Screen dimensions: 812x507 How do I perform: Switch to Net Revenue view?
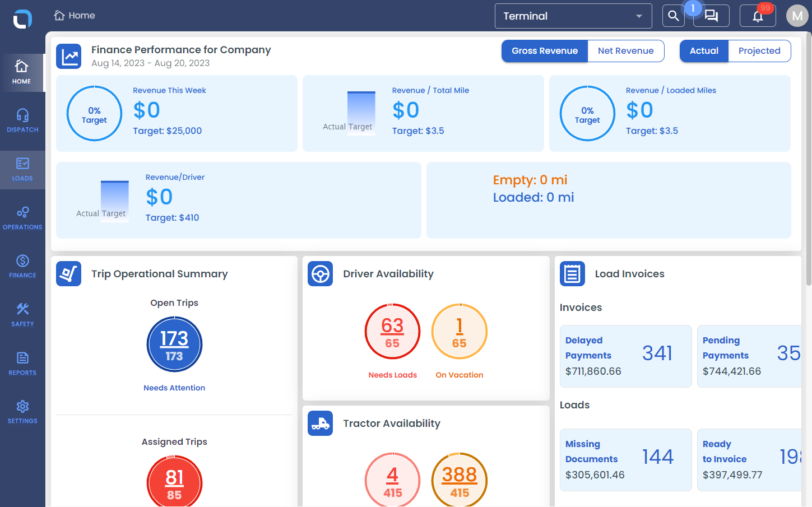coord(626,51)
